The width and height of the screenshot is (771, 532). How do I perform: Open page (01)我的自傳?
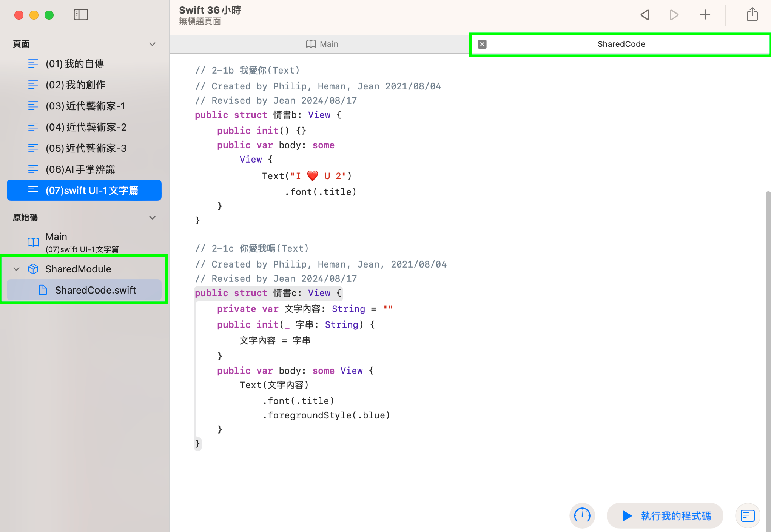pyautogui.click(x=75, y=64)
